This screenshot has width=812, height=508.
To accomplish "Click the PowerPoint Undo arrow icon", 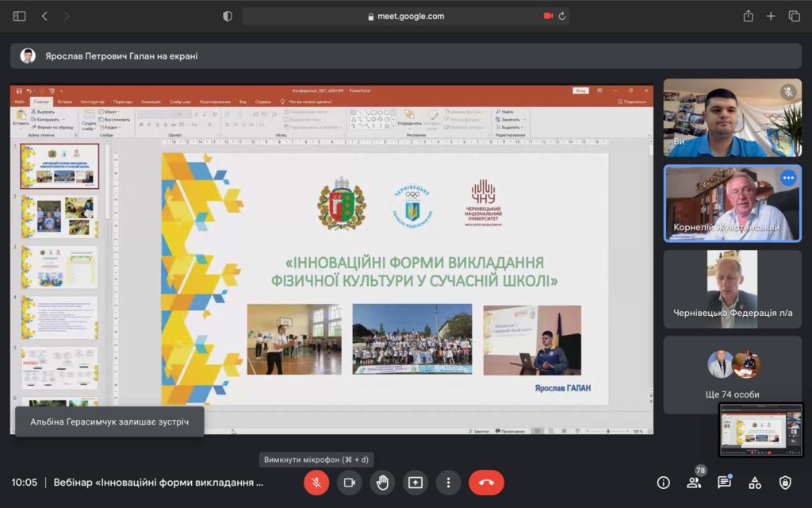I will (29, 90).
